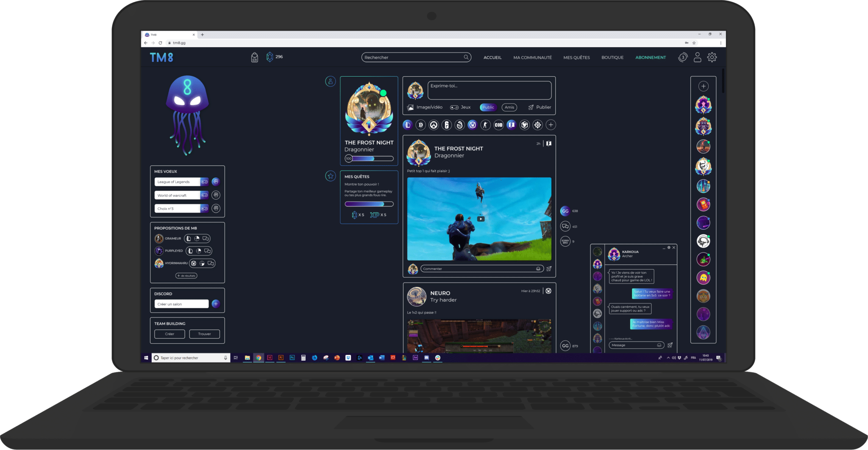Image resolution: width=868 pixels, height=450 pixels.
Task: Open comments icon showing 451
Action: coord(565,226)
